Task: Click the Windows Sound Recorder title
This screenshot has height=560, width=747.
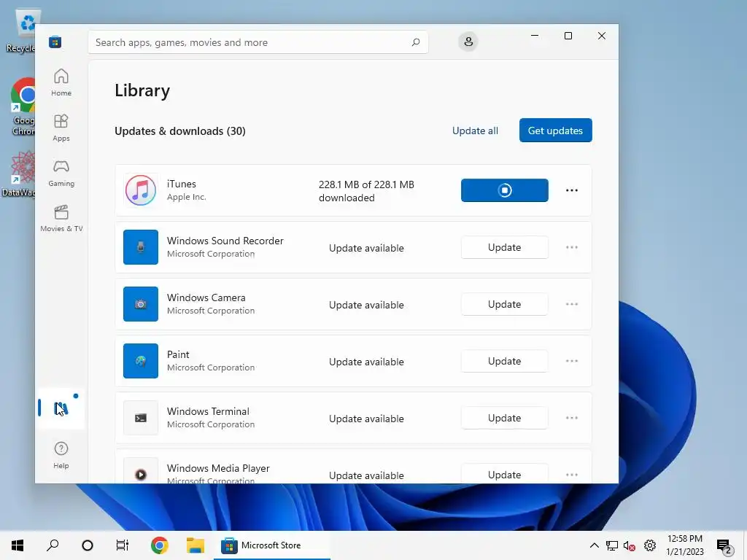Action: point(225,241)
